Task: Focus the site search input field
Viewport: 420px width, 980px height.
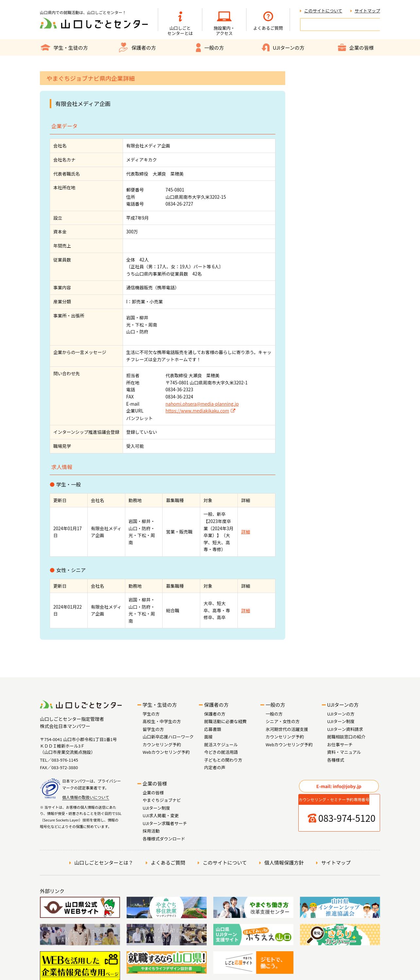Action: coord(340,25)
